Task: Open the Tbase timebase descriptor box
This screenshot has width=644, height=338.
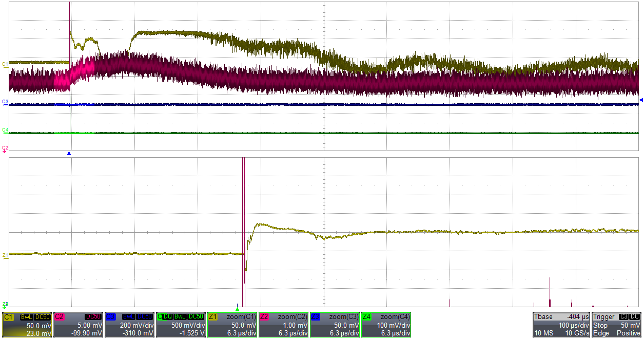Action: point(562,325)
